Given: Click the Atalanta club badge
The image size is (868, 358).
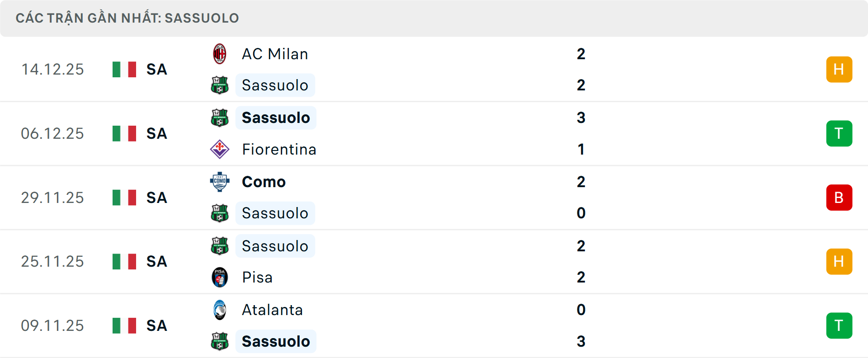Looking at the screenshot, I should click(220, 310).
